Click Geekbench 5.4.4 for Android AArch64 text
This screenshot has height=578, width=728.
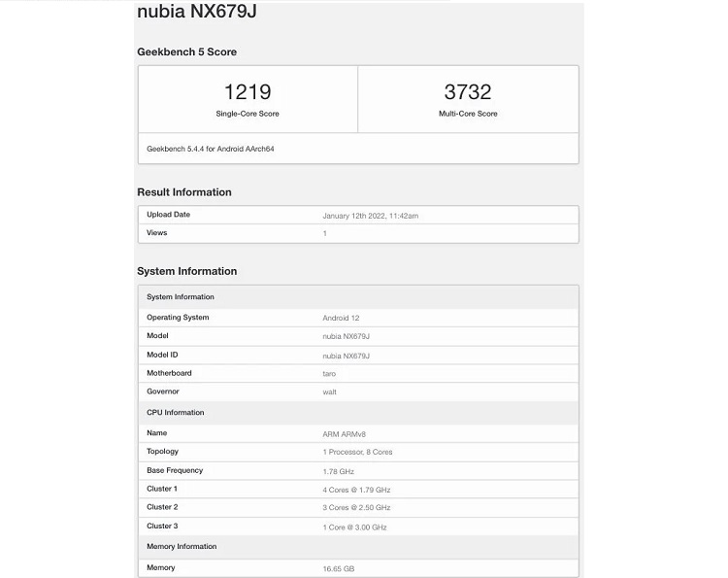tap(211, 149)
